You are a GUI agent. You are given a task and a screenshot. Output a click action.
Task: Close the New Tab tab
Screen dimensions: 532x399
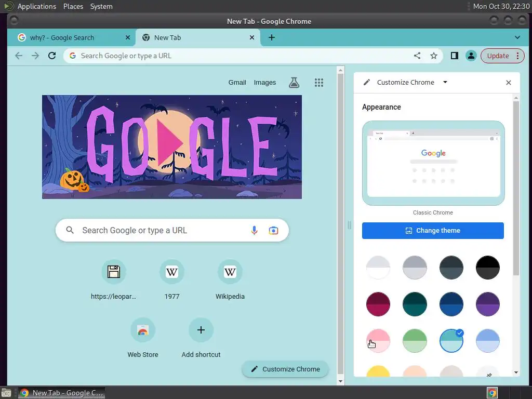[252, 37]
